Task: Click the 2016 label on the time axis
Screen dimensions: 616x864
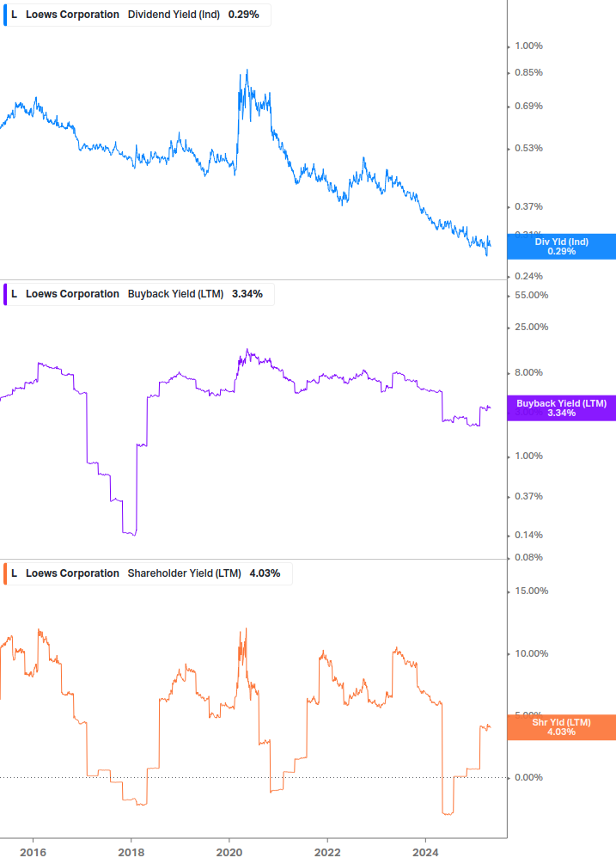Action: point(33,853)
